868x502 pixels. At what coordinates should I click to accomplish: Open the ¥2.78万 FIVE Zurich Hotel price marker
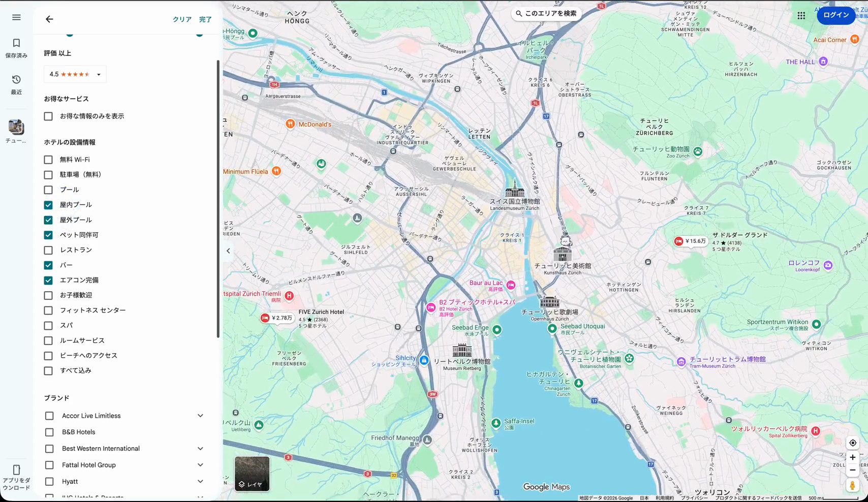click(277, 318)
